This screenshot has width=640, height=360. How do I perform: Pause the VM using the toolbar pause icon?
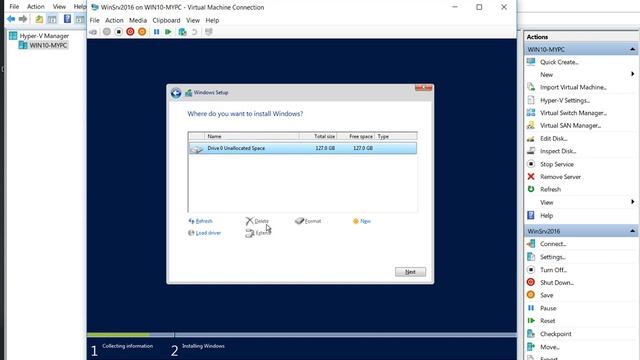click(156, 32)
